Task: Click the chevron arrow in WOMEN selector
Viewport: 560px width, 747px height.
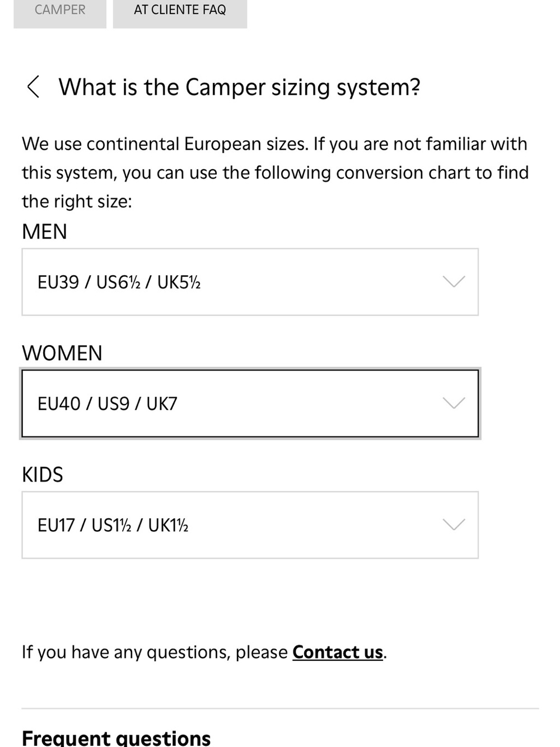Action: click(454, 403)
